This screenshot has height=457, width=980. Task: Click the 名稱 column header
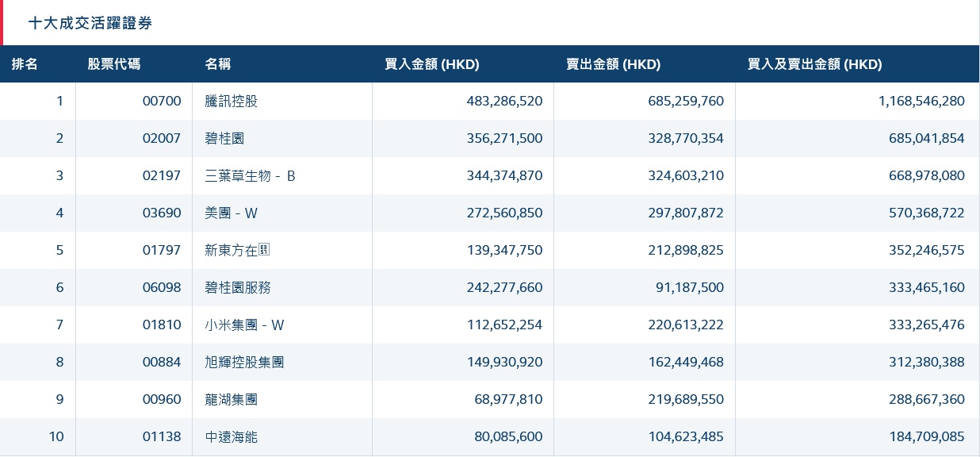[x=218, y=64]
